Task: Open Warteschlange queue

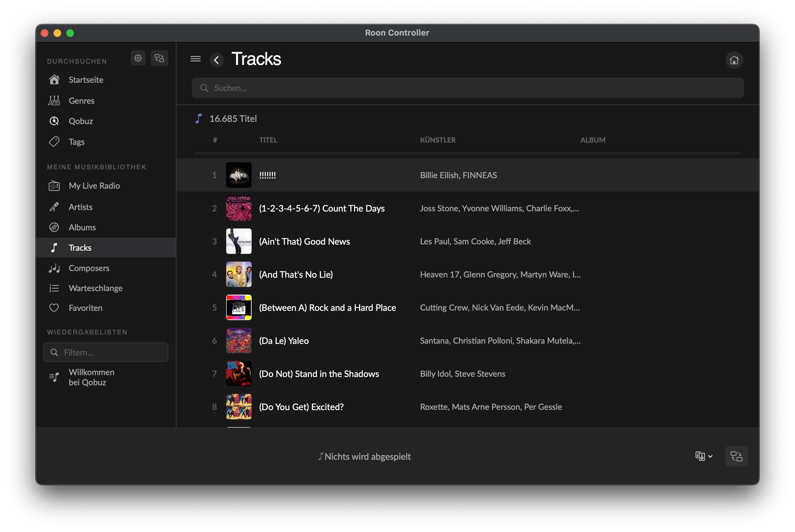Action: [96, 288]
